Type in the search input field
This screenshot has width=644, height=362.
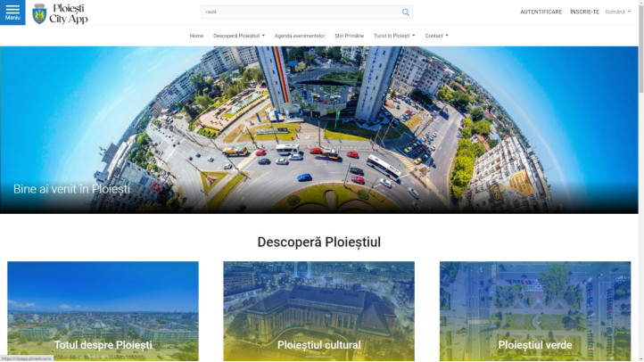point(299,12)
